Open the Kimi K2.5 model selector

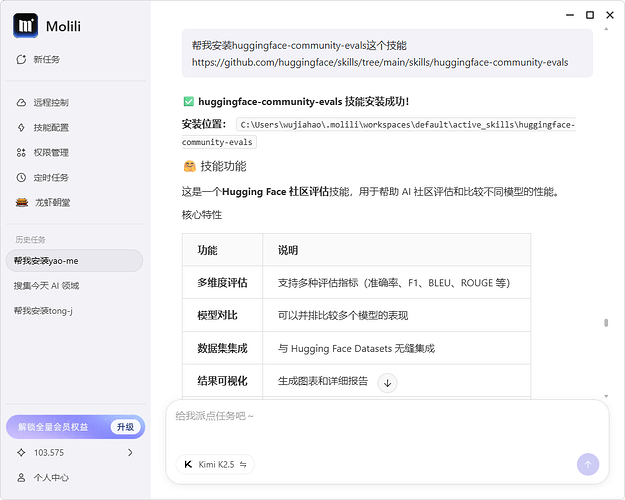click(x=215, y=465)
